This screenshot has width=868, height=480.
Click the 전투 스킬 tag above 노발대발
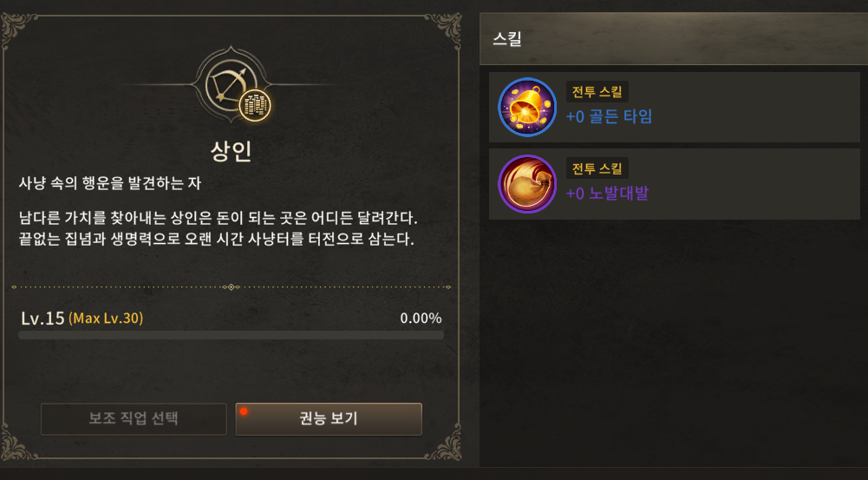point(597,168)
